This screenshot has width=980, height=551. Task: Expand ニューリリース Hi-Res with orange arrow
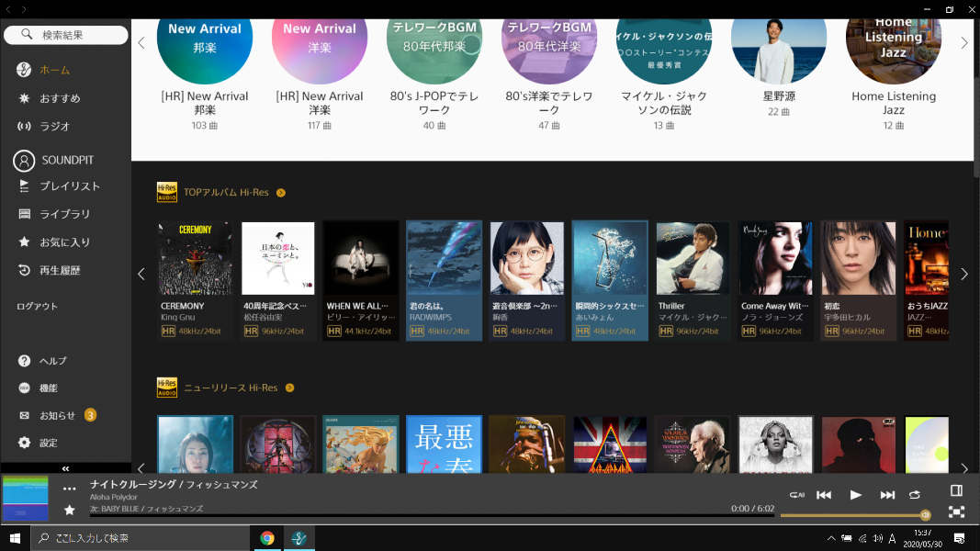(x=289, y=388)
